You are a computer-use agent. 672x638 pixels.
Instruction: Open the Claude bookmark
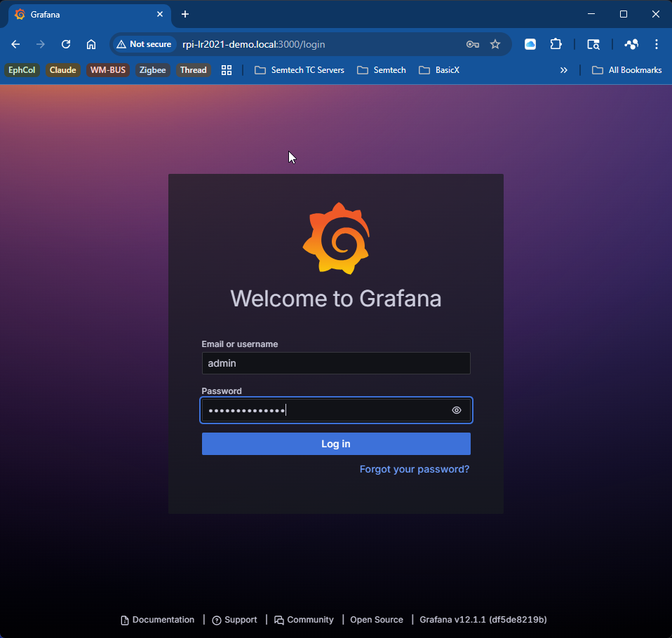62,70
